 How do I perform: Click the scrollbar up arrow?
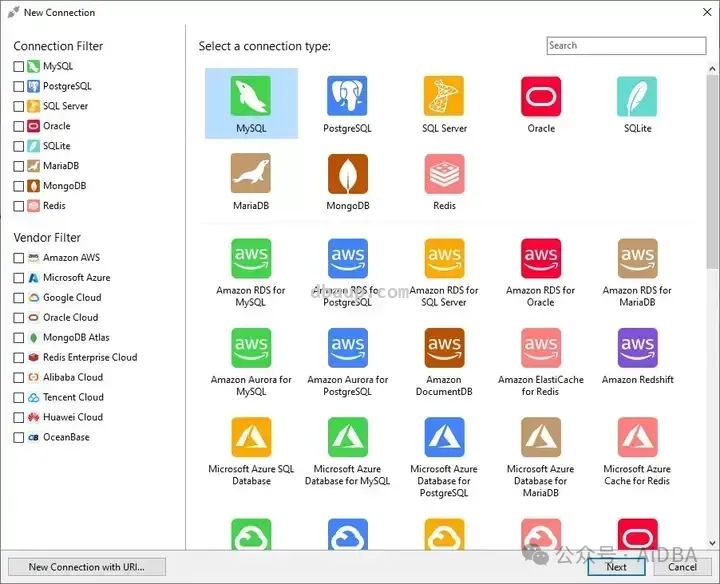pos(712,69)
